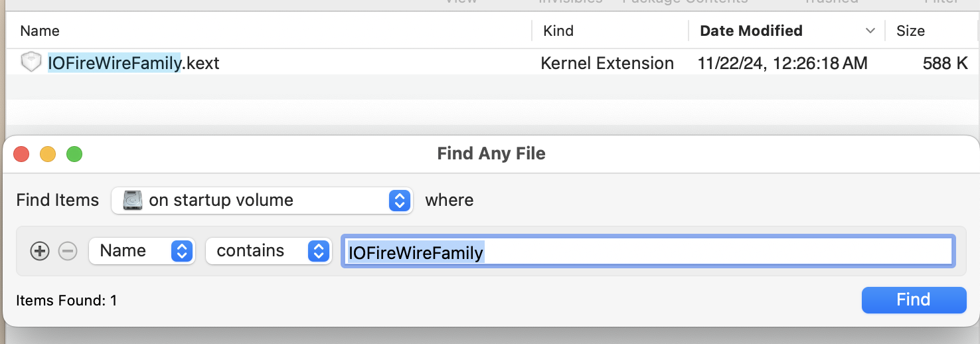Click the Date Modified column header

[751, 31]
